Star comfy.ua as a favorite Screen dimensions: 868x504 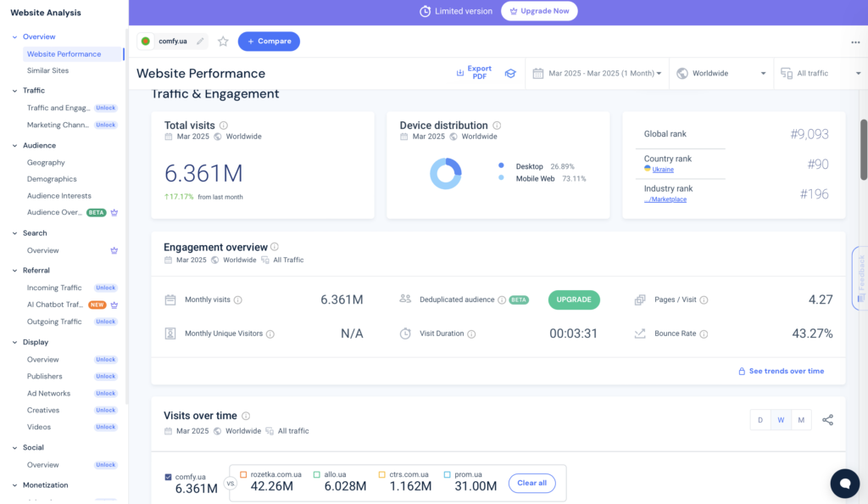223,41
